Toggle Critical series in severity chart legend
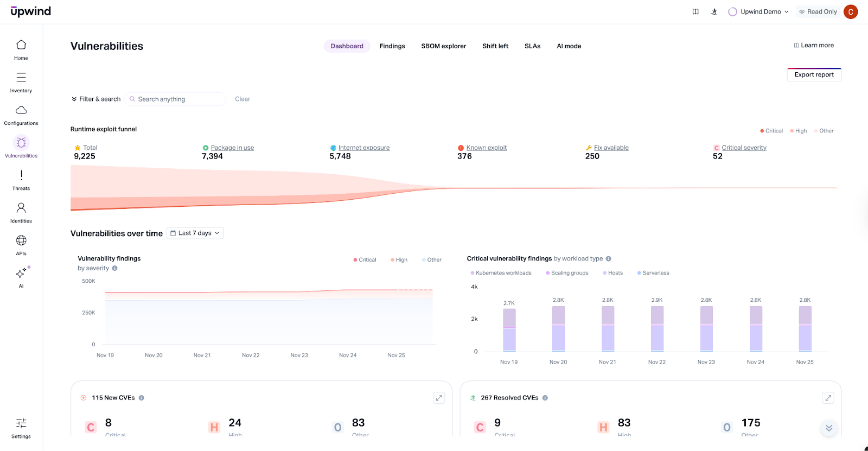The height and width of the screenshot is (451, 868). click(x=365, y=260)
